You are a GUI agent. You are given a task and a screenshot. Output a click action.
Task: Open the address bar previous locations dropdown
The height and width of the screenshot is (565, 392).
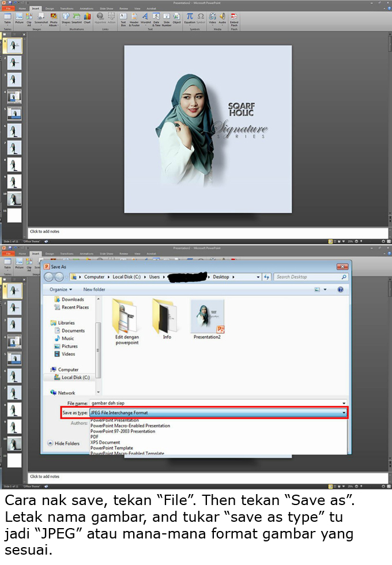pyautogui.click(x=258, y=277)
